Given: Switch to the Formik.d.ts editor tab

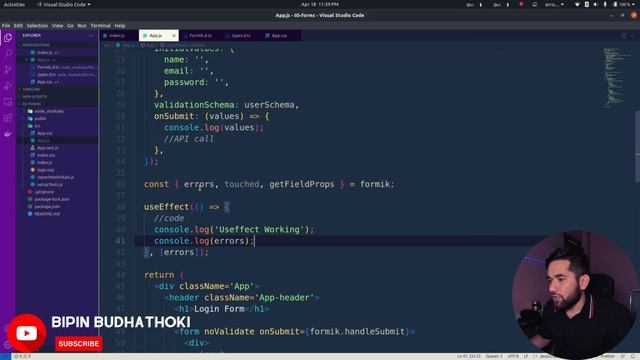Looking at the screenshot, I should click(x=200, y=36).
